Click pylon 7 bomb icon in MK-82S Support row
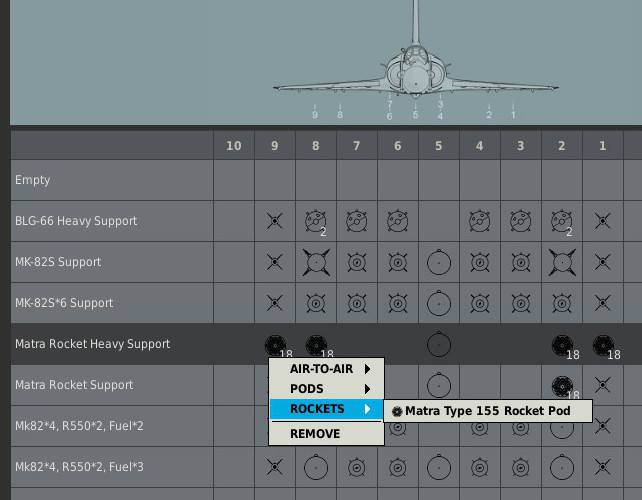This screenshot has width=642, height=500. point(357,262)
